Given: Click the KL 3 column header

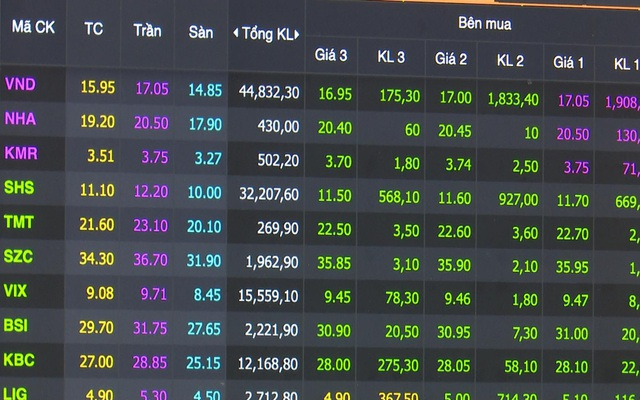Looking at the screenshot, I should point(391,57).
